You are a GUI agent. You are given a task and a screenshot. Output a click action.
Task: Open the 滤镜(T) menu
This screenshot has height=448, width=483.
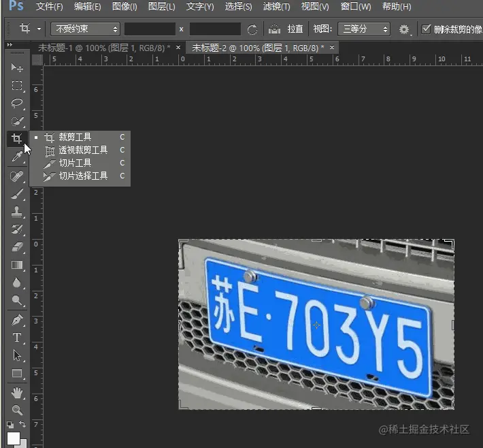[276, 6]
